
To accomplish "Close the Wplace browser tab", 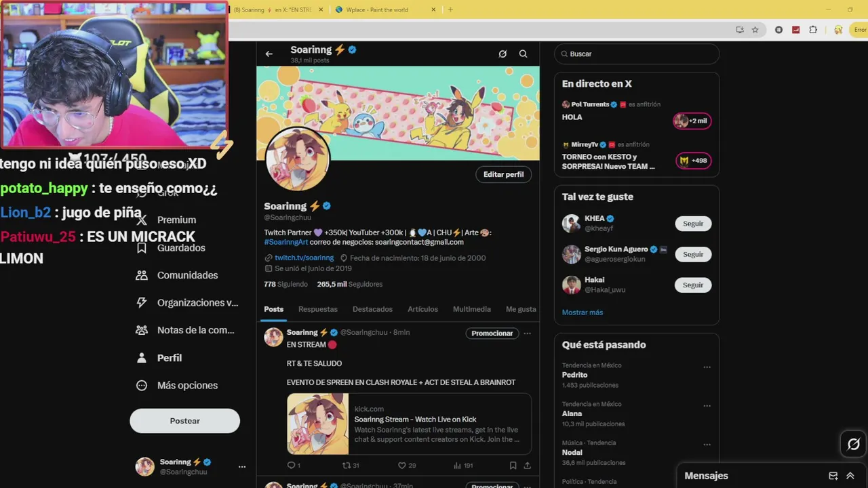I will click(434, 9).
